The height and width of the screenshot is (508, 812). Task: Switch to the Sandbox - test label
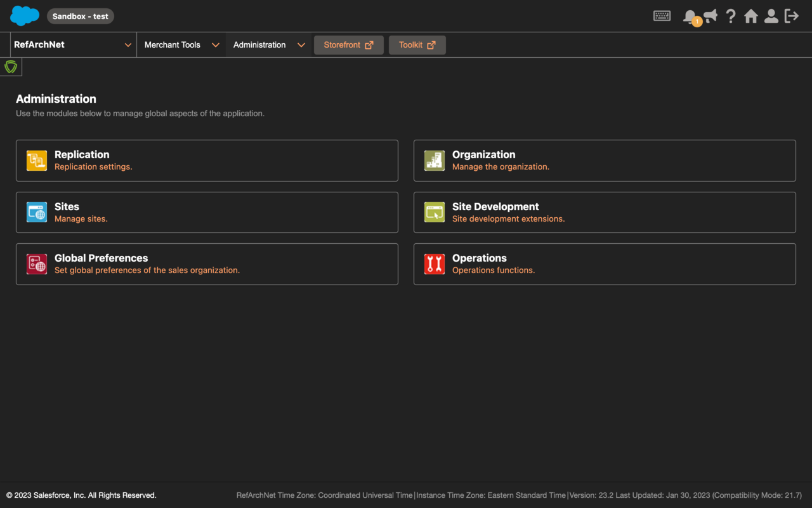coord(80,16)
